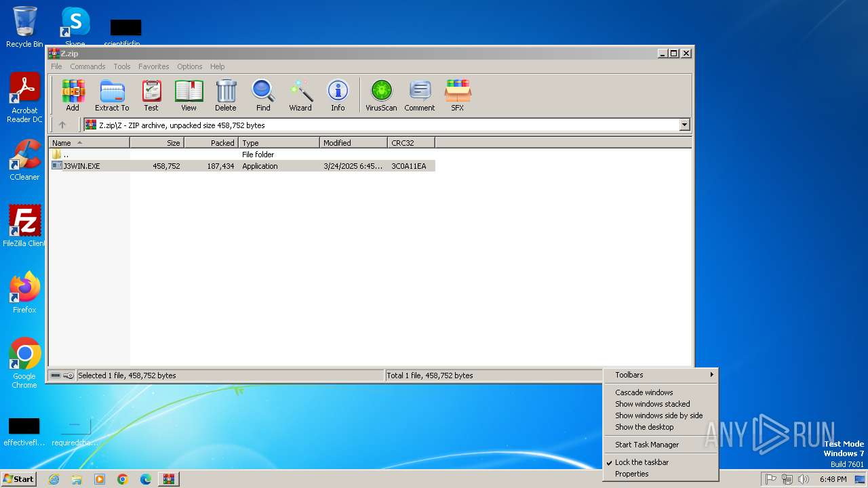Sort by the Modified column header
This screenshot has width=868, height=488.
click(354, 143)
